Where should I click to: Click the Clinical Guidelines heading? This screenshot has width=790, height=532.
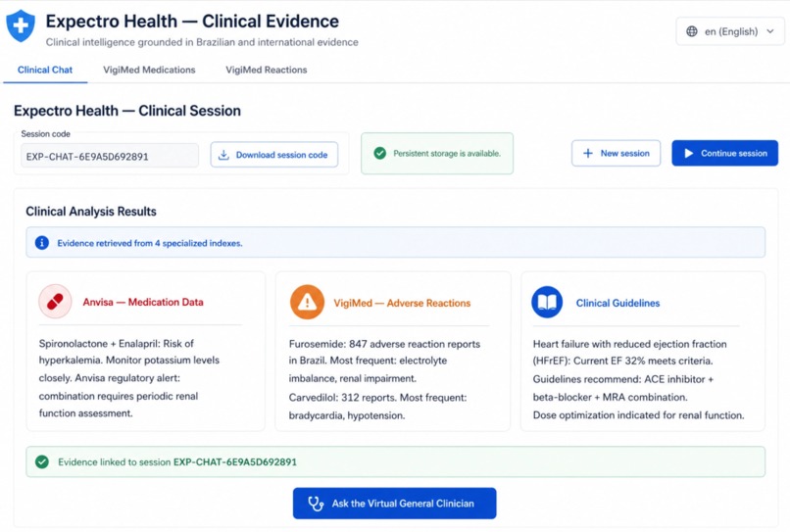617,303
